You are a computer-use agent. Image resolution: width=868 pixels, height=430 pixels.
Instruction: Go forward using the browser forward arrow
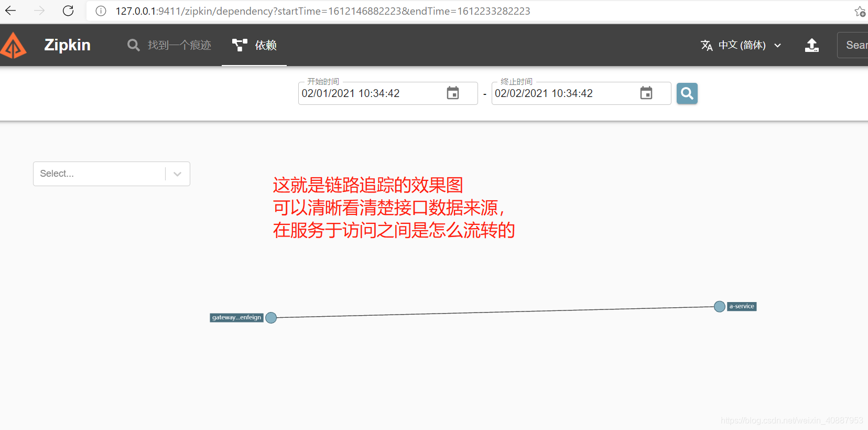point(39,10)
